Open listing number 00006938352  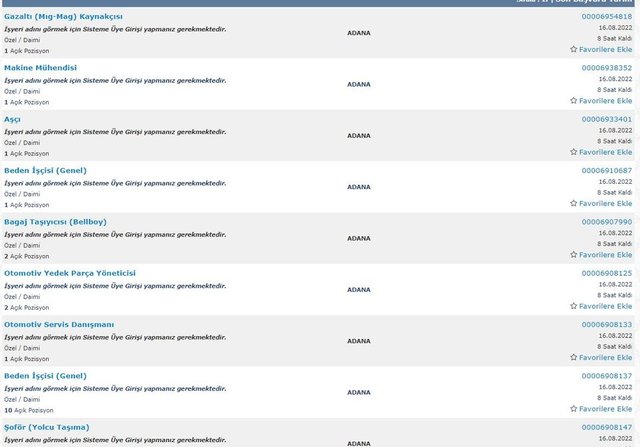606,68
